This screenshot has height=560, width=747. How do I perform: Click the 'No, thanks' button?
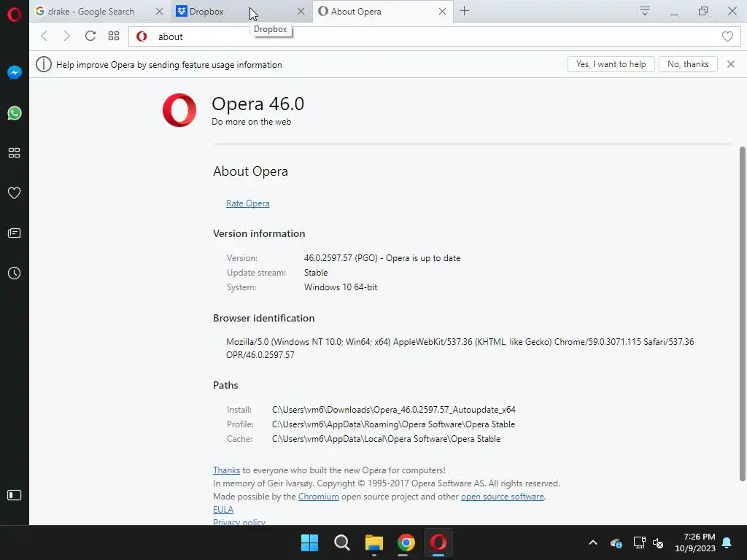[688, 64]
